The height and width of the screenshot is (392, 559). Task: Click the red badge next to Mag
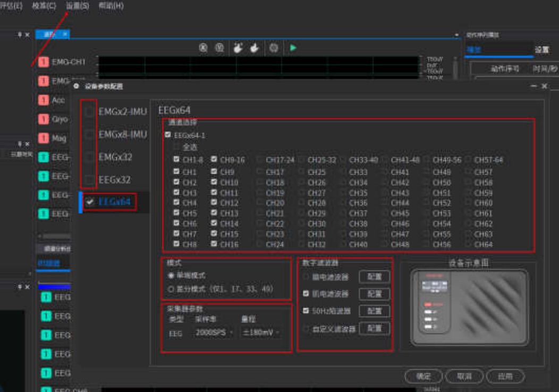44,138
